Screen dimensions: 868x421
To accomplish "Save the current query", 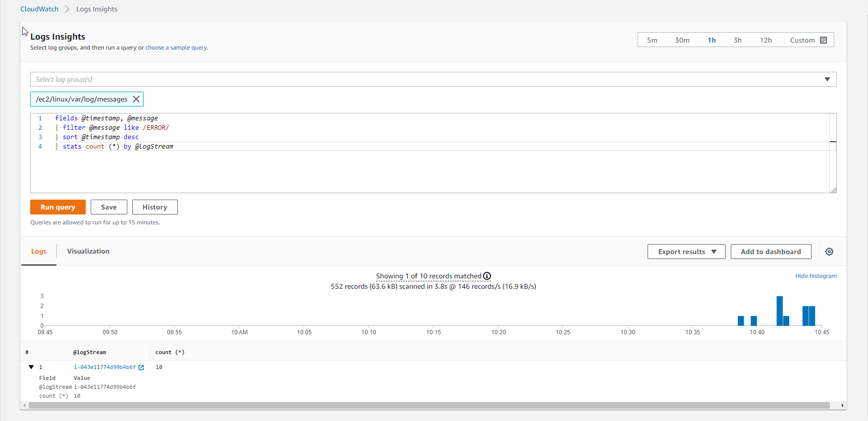I will coord(109,207).
